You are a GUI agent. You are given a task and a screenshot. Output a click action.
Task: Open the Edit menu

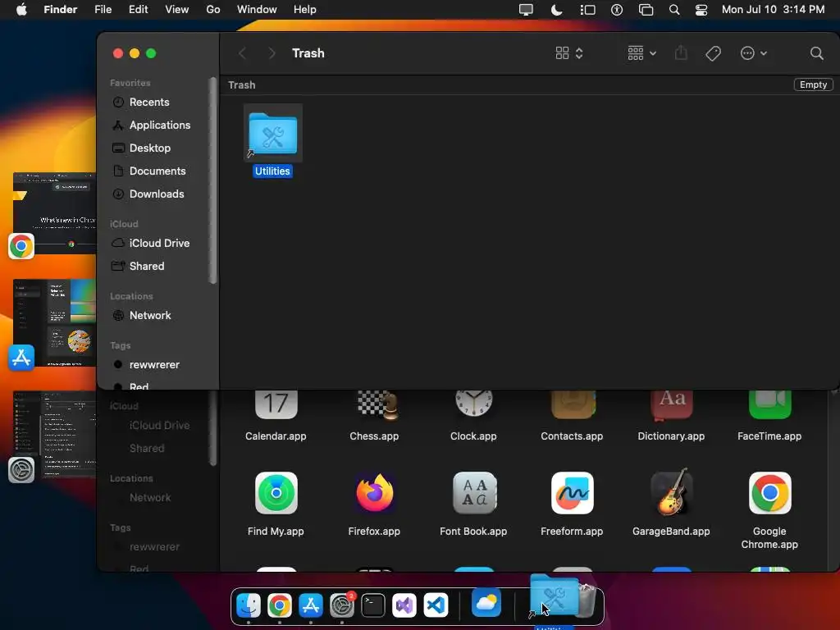(138, 10)
